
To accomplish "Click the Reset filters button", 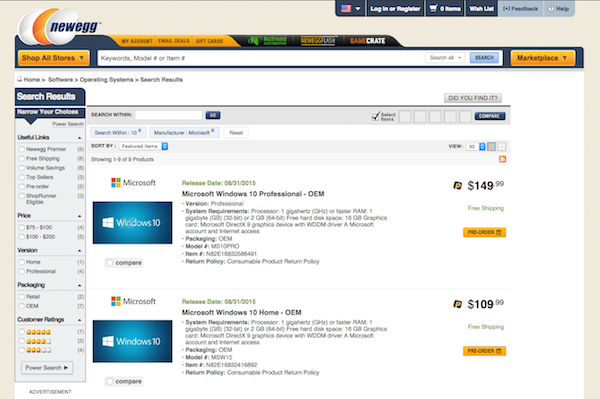I will (x=236, y=133).
